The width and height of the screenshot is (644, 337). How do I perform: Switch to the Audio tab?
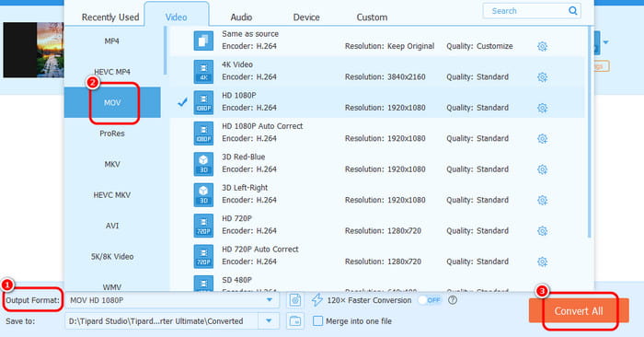(241, 17)
